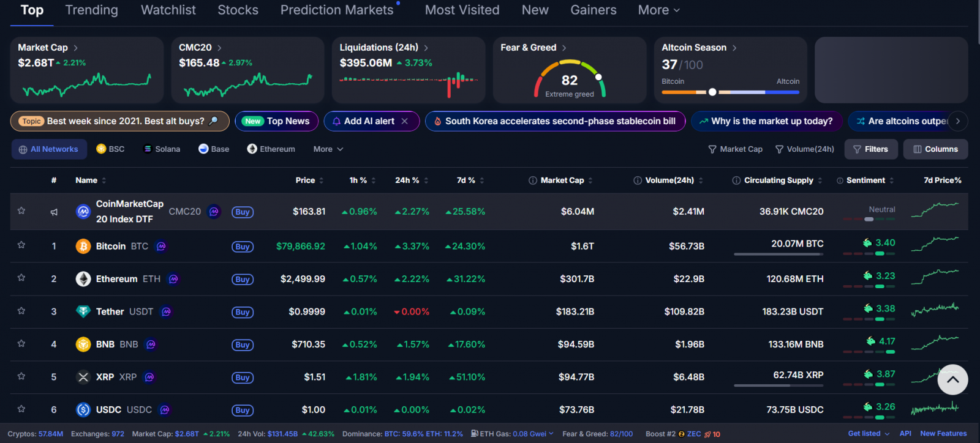Click the info icon beside Volume(24h) header
The width and height of the screenshot is (980, 443).
point(638,181)
